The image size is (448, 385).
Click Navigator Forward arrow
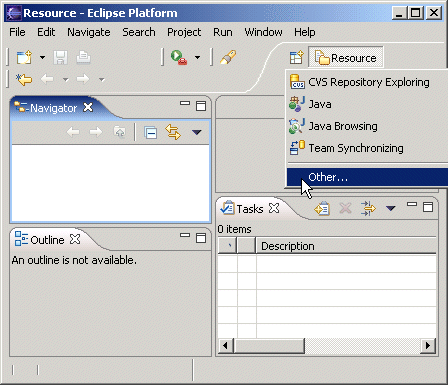(96, 132)
